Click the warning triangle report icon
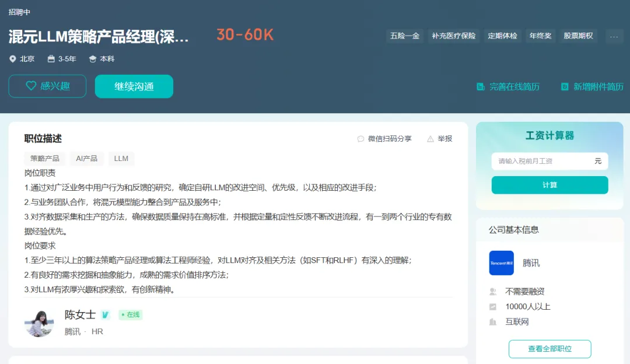This screenshot has width=630, height=364. [x=430, y=139]
